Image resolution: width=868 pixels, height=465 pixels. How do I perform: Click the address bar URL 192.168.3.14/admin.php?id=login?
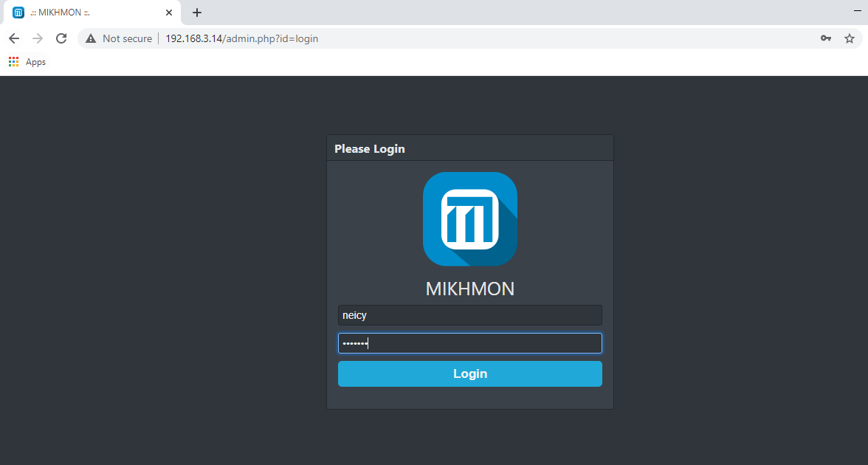pyautogui.click(x=242, y=38)
